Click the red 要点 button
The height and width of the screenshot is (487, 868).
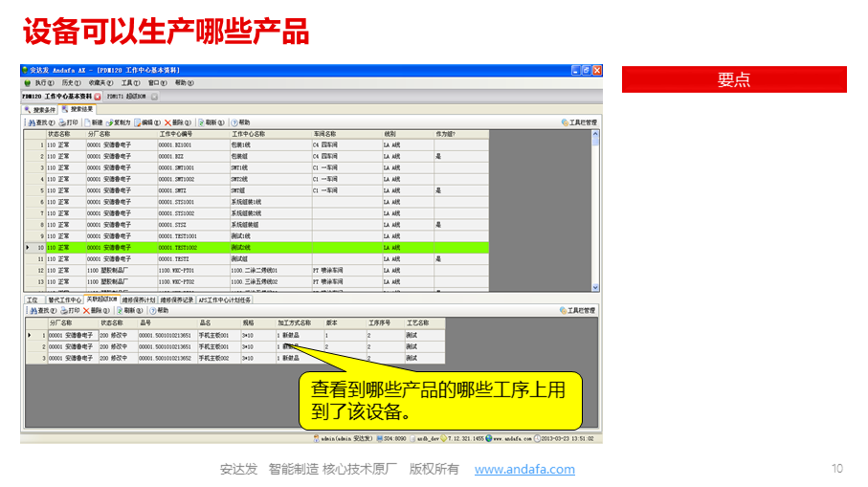point(734,79)
